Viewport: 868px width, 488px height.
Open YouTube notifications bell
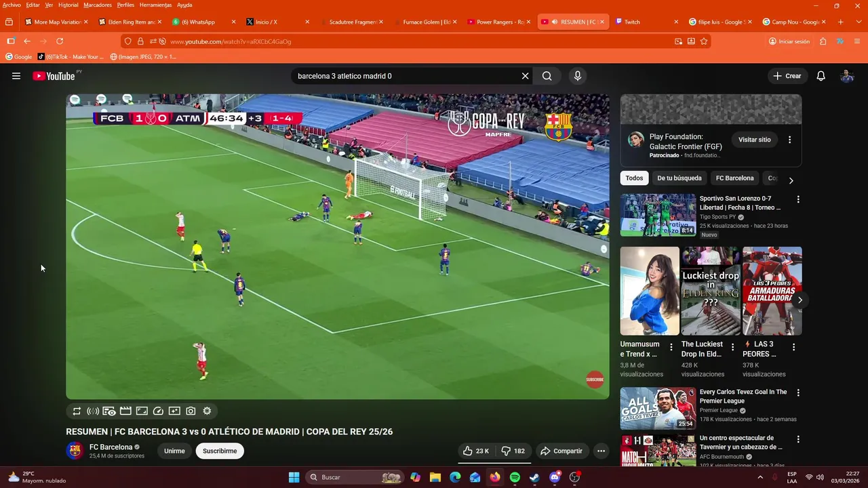(821, 76)
